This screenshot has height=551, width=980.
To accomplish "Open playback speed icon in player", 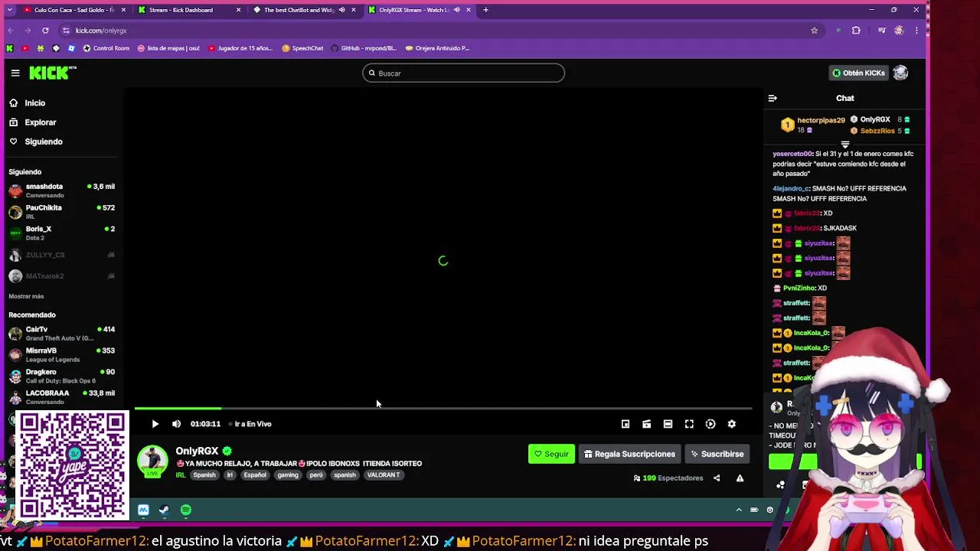I will [710, 424].
